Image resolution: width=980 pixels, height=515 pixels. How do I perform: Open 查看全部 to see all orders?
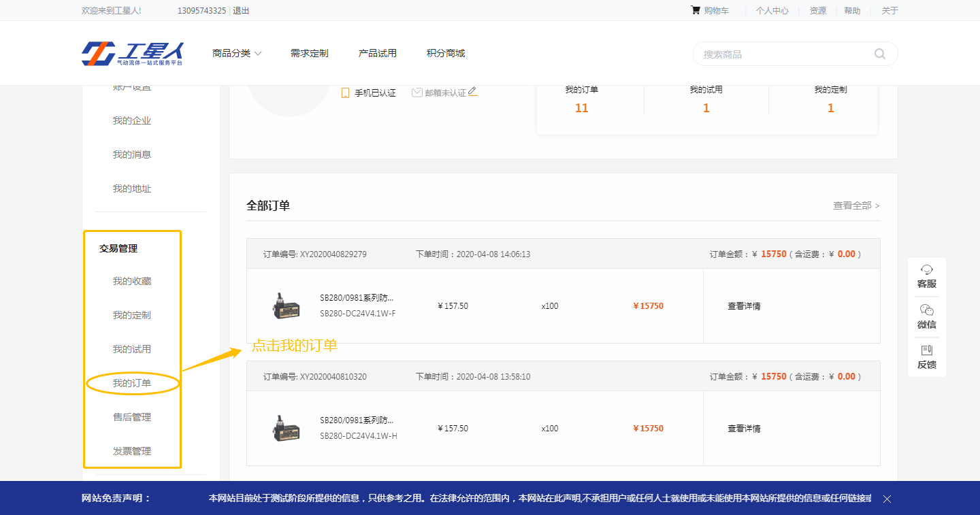click(x=855, y=205)
